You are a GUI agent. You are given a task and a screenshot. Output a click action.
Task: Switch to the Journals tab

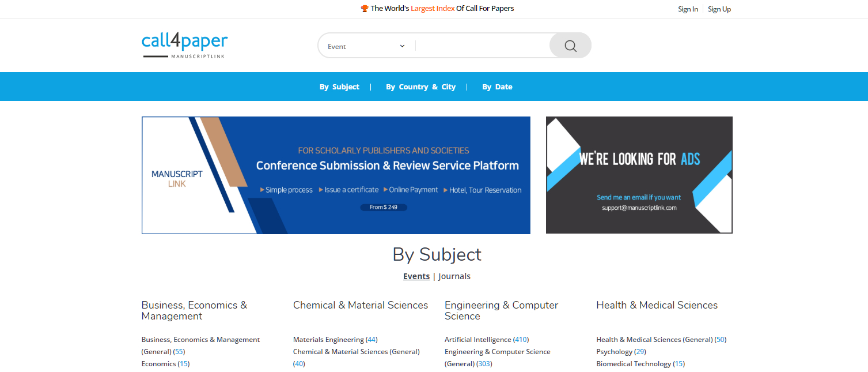[x=454, y=276]
